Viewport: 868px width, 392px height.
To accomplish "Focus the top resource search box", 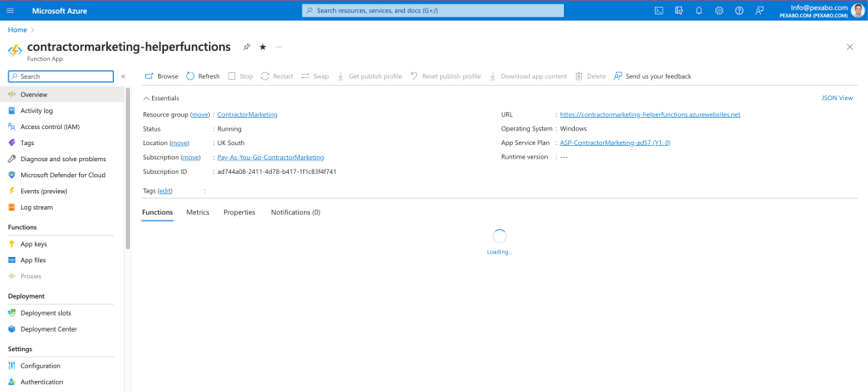I will [433, 10].
